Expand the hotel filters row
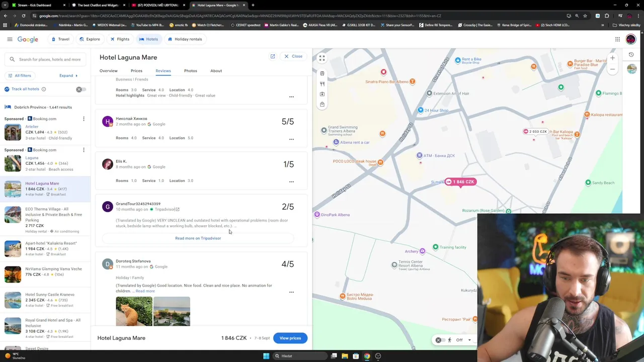644x362 pixels. click(68, 76)
